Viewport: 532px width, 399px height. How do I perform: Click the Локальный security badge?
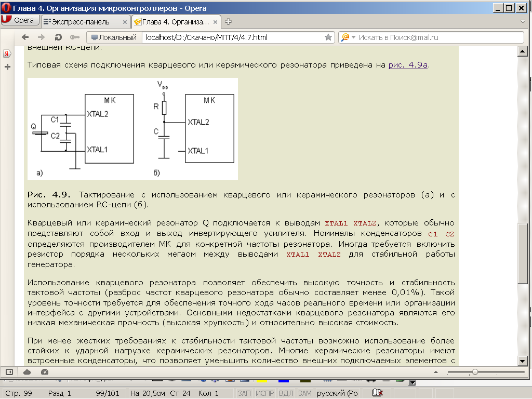click(114, 37)
